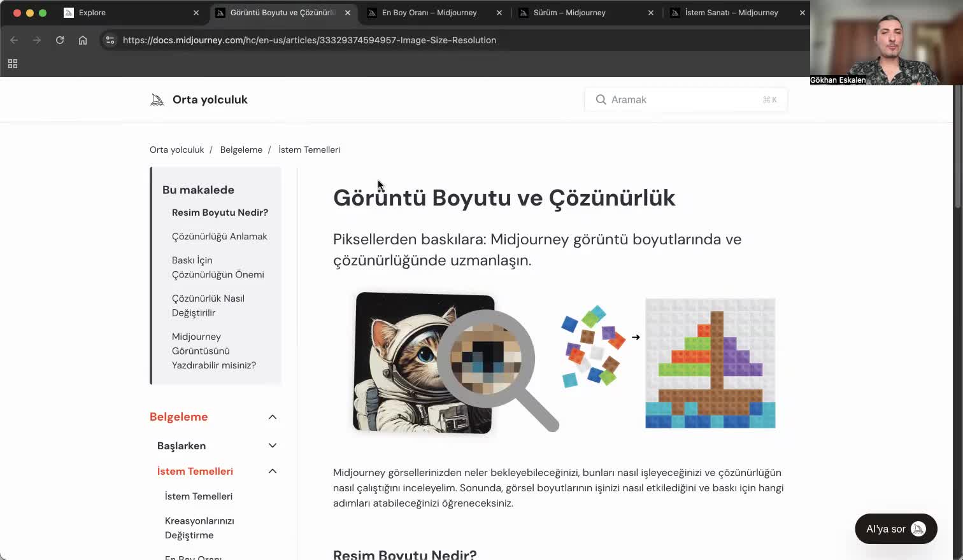Close the Görüntü Boyutu ve Çözünürlük tab
Viewport: 963px width, 560px height.
pyautogui.click(x=348, y=13)
